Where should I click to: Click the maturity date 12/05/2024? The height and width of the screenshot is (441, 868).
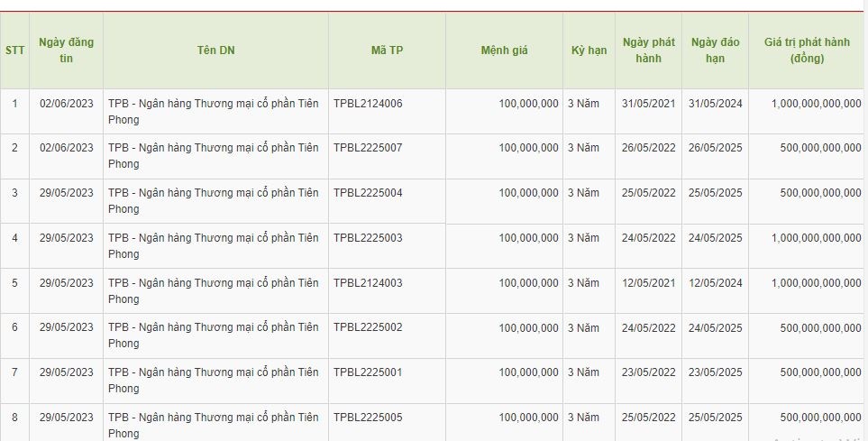(x=715, y=282)
